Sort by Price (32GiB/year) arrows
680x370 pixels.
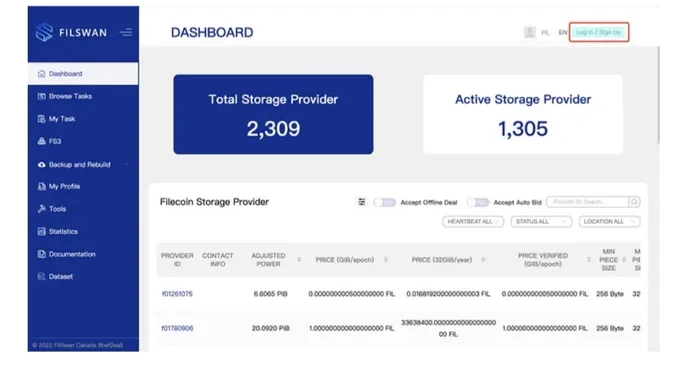tap(483, 259)
